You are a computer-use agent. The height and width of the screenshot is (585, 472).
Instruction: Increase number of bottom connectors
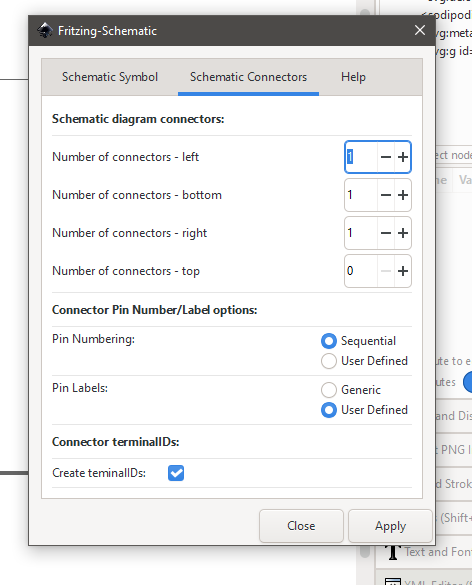click(403, 195)
